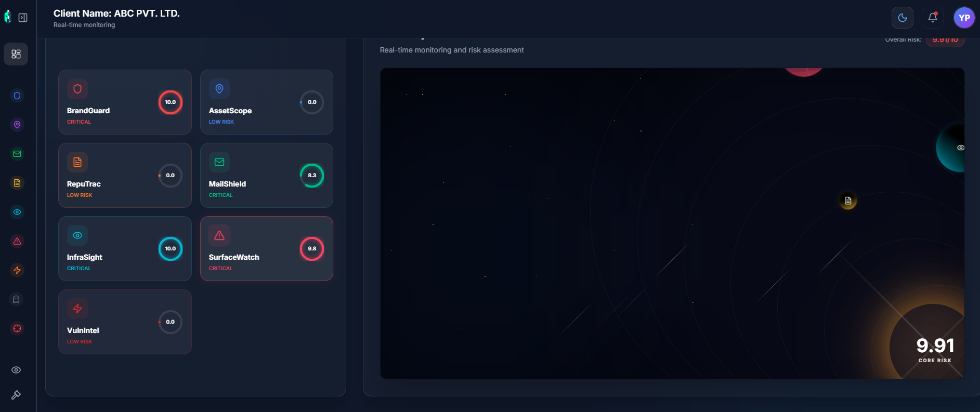980x412 pixels.
Task: Click the warning triangle icon on SurfaceWatch card
Action: coord(219,235)
